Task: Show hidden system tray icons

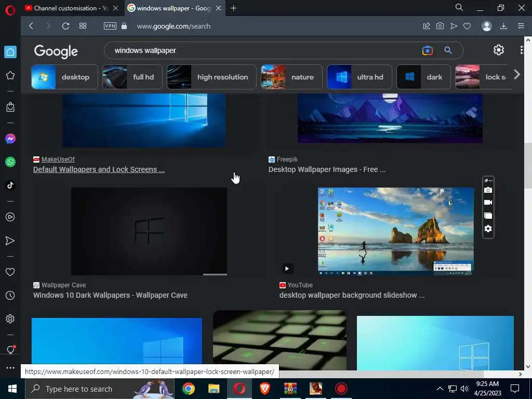Action: click(440, 389)
